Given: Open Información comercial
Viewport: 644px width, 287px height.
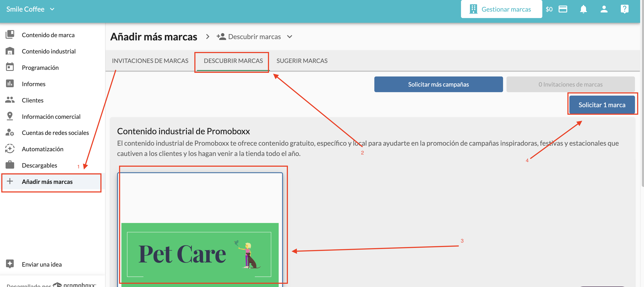Looking at the screenshot, I should pos(51,116).
